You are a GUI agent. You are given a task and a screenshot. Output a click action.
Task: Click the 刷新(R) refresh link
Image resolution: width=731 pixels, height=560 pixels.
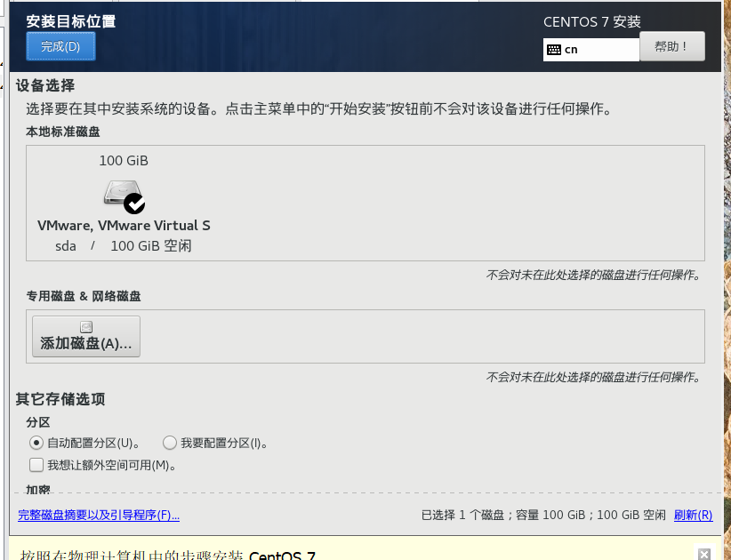[694, 515]
